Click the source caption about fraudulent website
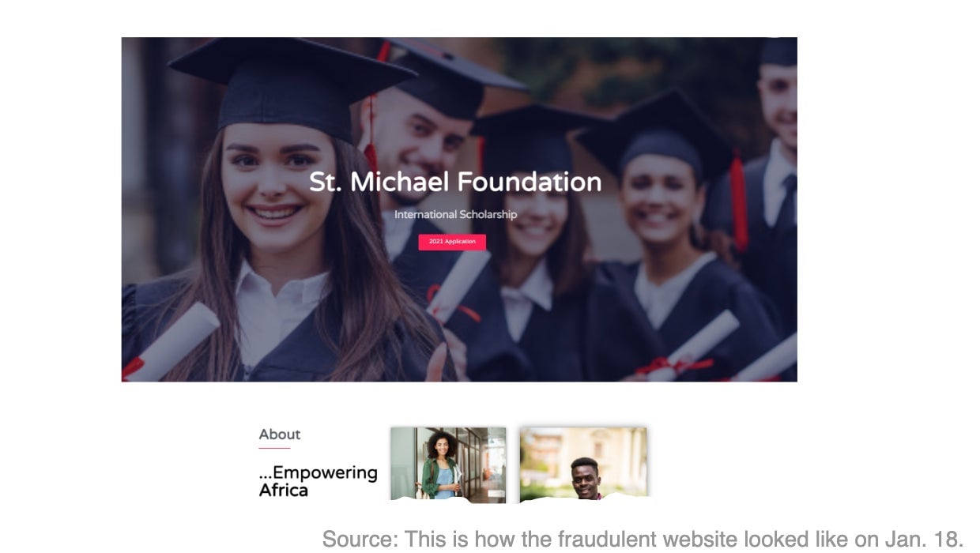This screenshot has height=553, width=980. pos(643,539)
